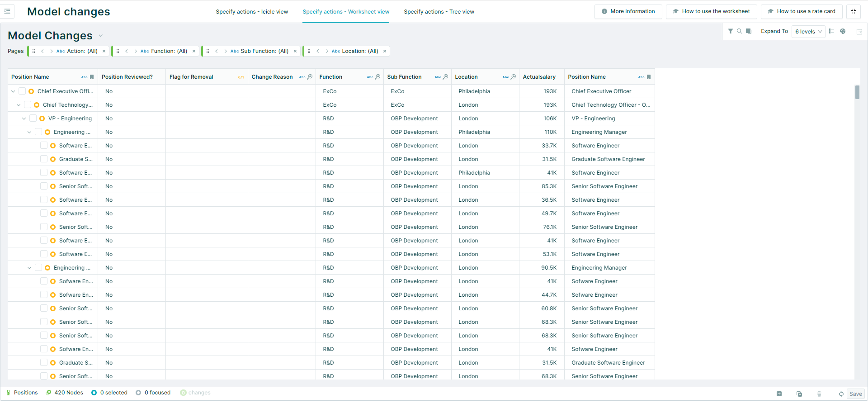Open the Action: (All) filter dropdown
This screenshot has height=408, width=868.
tap(82, 51)
